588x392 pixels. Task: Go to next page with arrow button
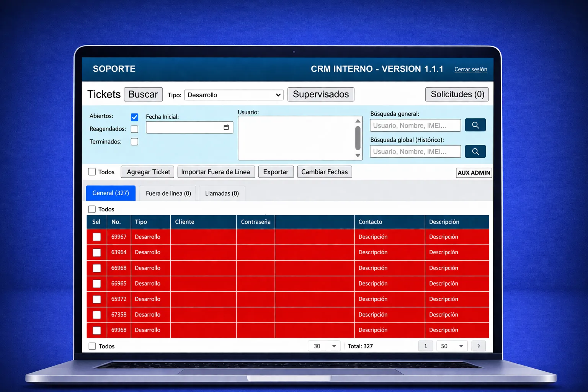point(479,346)
